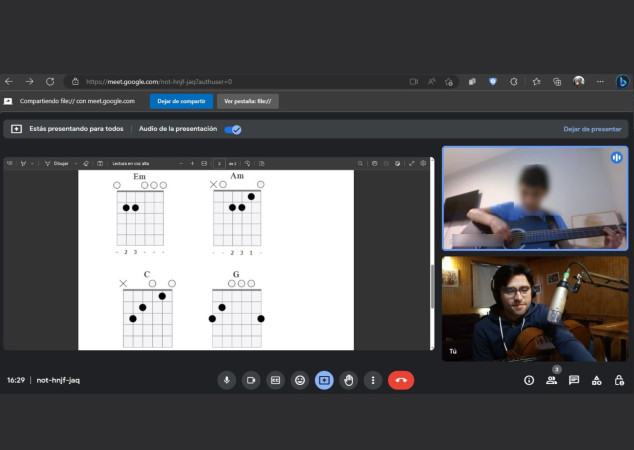Image resolution: width=634 pixels, height=450 pixels.
Task: Open the shield extension icon
Action: pos(493,82)
